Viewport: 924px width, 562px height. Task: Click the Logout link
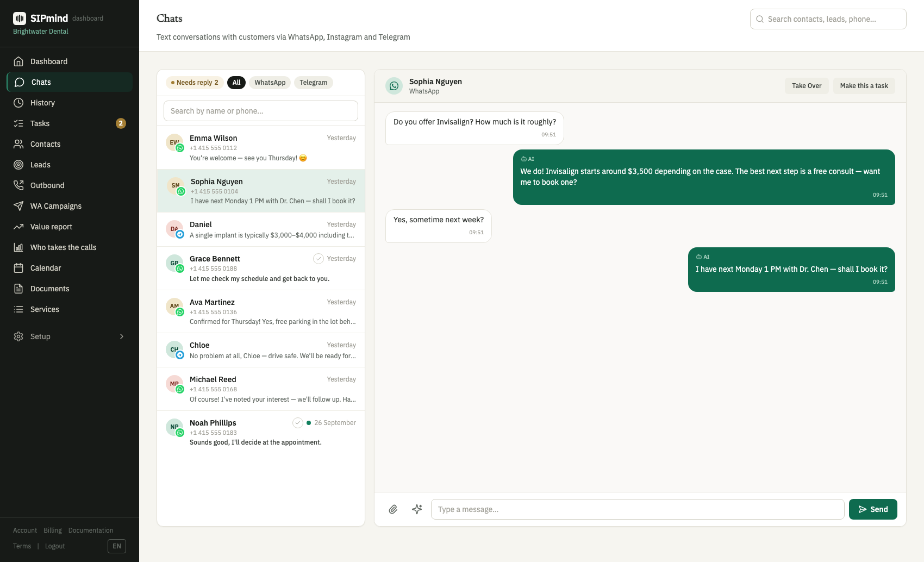click(x=55, y=546)
